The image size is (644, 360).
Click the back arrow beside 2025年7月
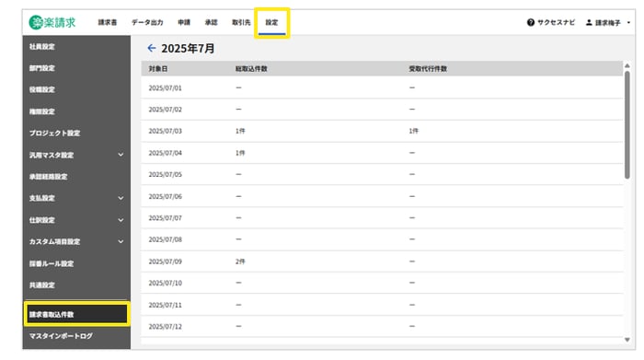pyautogui.click(x=152, y=48)
